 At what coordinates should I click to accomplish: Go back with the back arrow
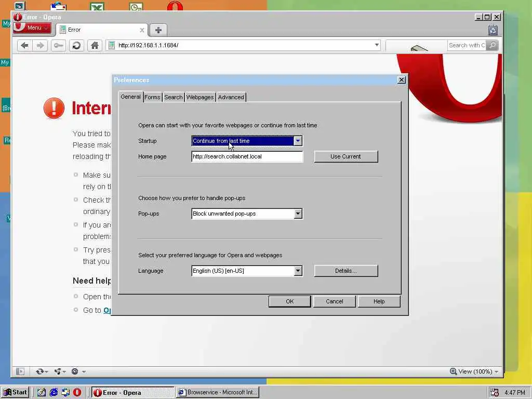tap(24, 46)
